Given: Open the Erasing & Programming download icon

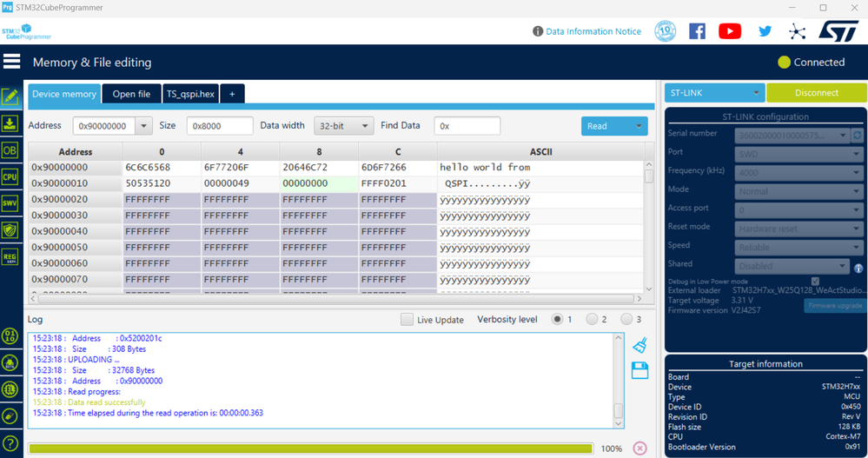Looking at the screenshot, I should click(10, 123).
